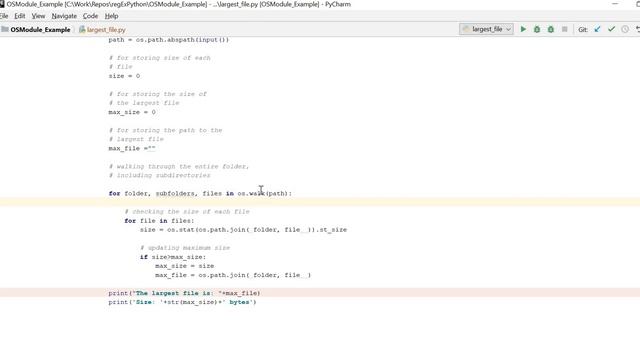
Task: Click the print 'Size: ' bytes line
Action: 182,302
